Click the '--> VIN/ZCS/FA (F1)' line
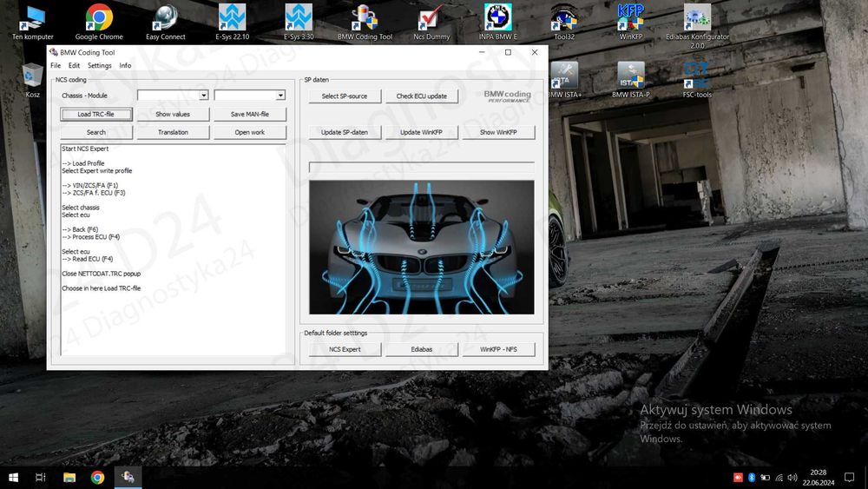The height and width of the screenshot is (489, 868). tap(89, 186)
